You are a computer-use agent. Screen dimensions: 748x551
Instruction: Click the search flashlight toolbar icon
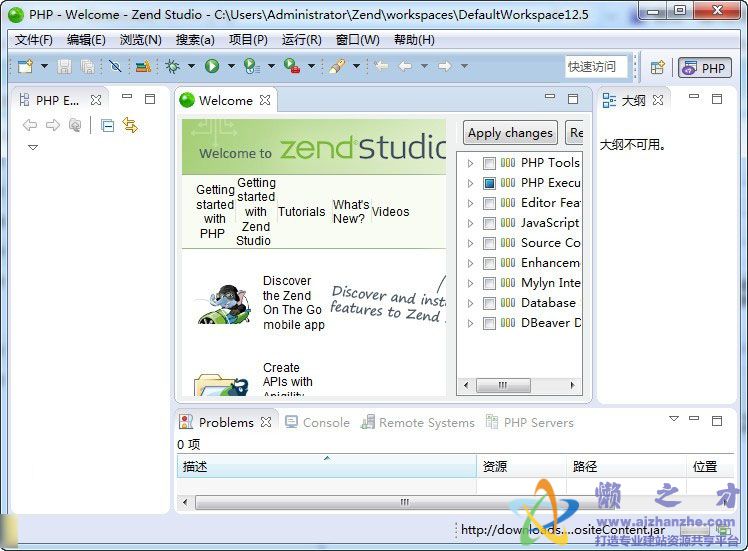(337, 66)
